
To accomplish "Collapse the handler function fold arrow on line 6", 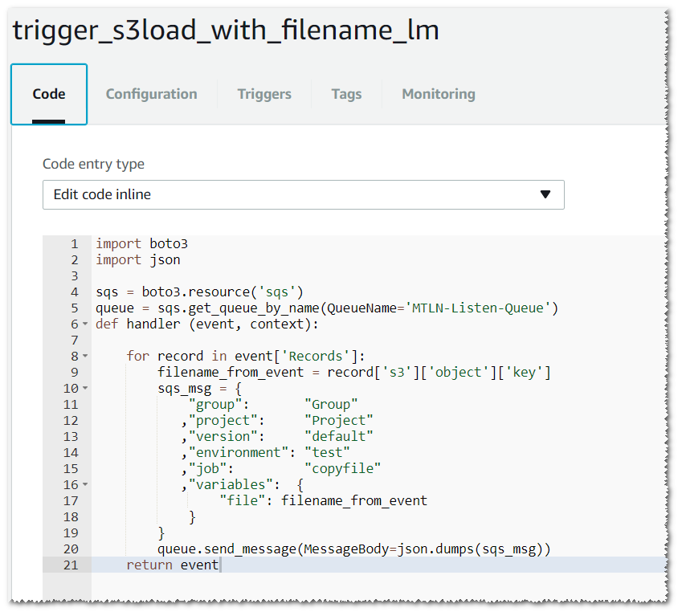I will (85, 324).
